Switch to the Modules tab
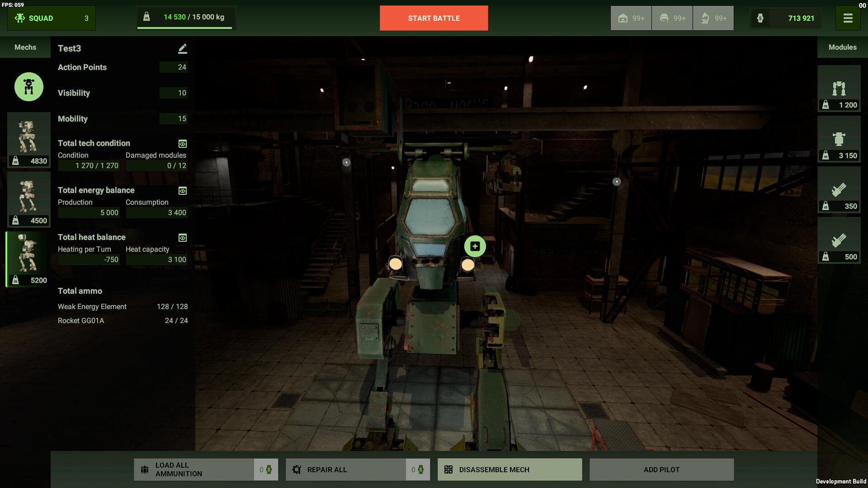The image size is (868, 488). (x=842, y=47)
